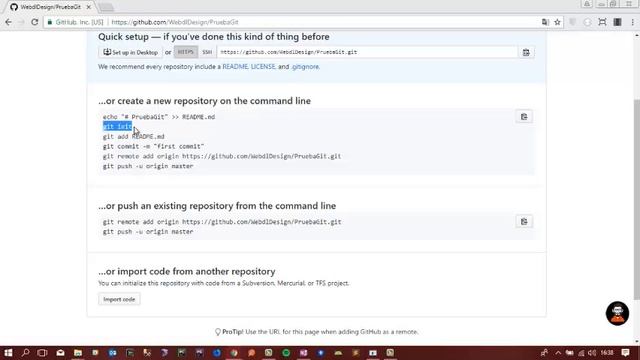
Task: Click git push -u origin master in create section
Action: pos(148,166)
